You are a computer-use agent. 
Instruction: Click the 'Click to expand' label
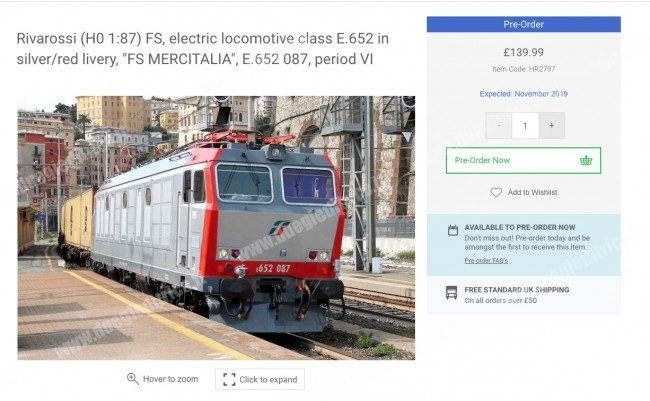tap(268, 380)
